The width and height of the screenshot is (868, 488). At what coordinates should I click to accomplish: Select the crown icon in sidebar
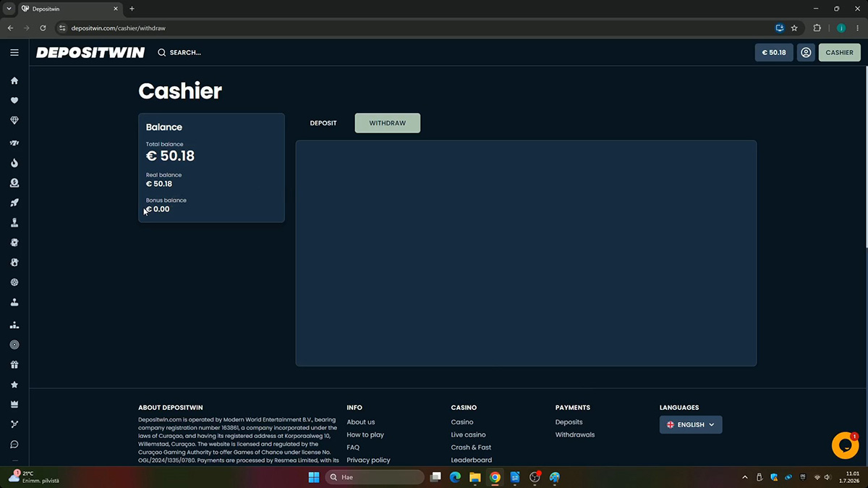pyautogui.click(x=14, y=404)
